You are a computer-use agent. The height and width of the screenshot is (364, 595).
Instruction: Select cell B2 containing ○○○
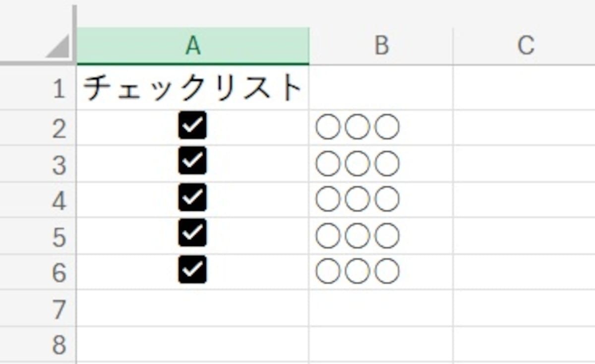(382, 126)
